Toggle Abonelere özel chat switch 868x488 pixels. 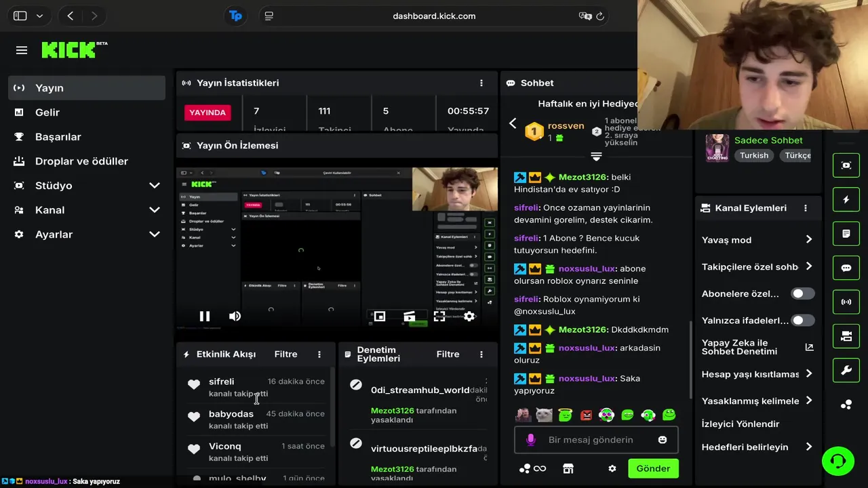803,293
